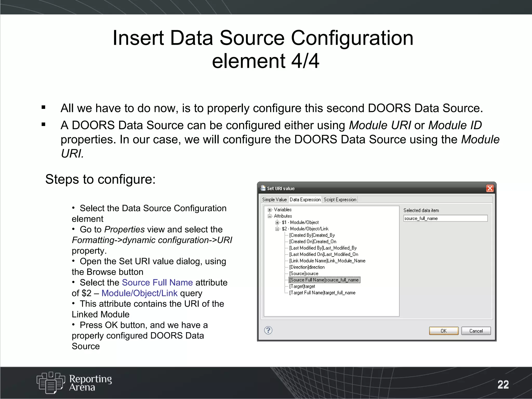The width and height of the screenshot is (532, 399).
Task: Click the Cancel button
Action: click(476, 331)
